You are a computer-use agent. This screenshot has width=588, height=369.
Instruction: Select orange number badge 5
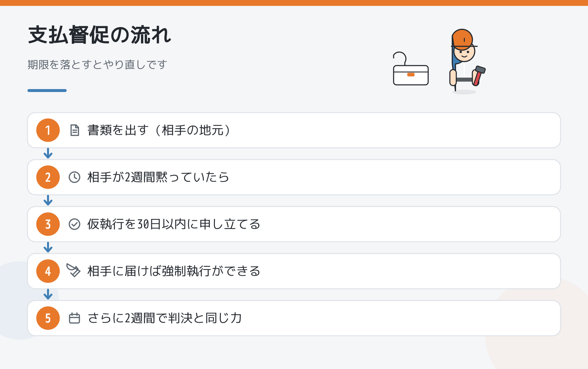click(x=48, y=318)
